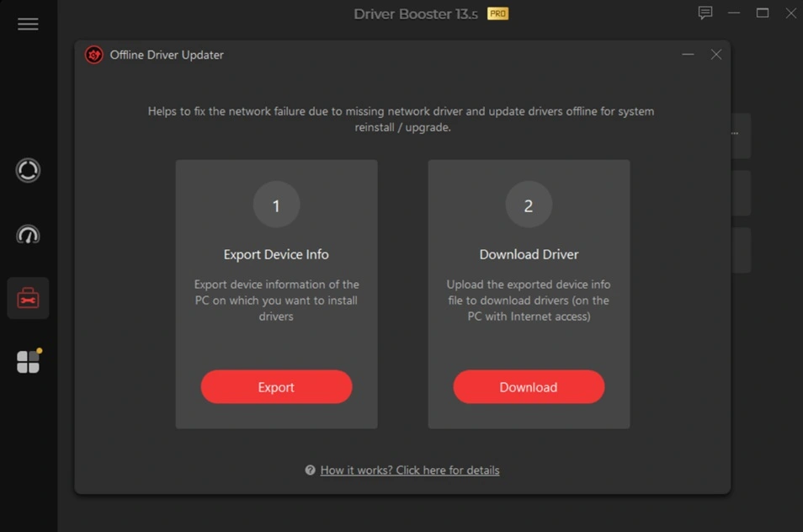Click 'Export device information of the PC' text

(x=276, y=300)
